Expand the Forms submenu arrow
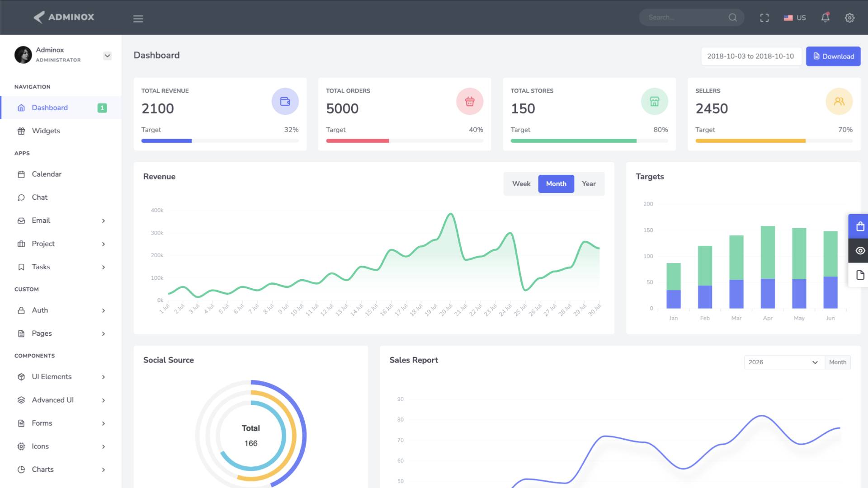This screenshot has height=488, width=868. tap(104, 423)
